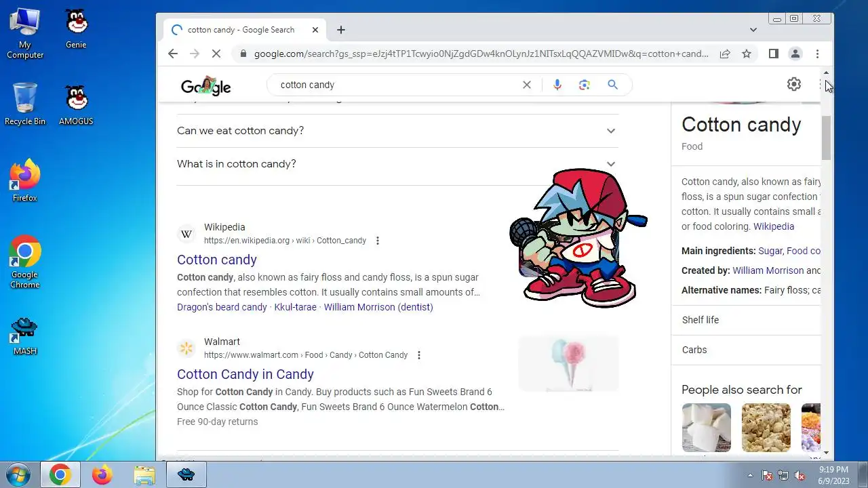Screen dimensions: 868x488
Task: Click the Sugar ingredient link
Action: click(770, 251)
